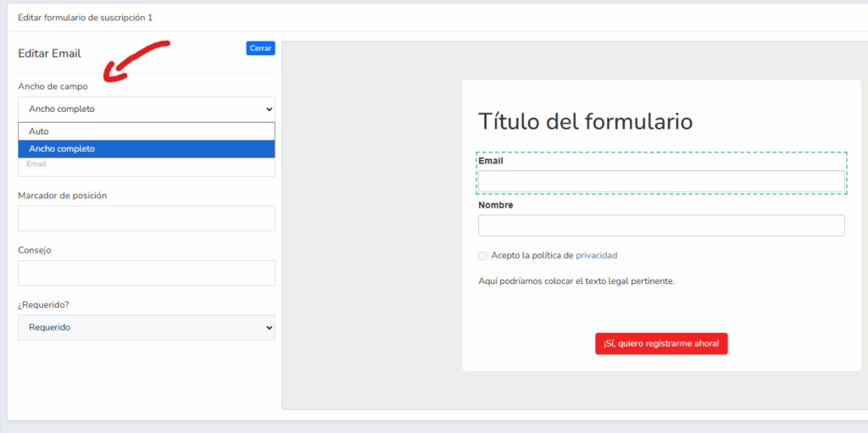Open the Ancho de campo dropdown

146,109
